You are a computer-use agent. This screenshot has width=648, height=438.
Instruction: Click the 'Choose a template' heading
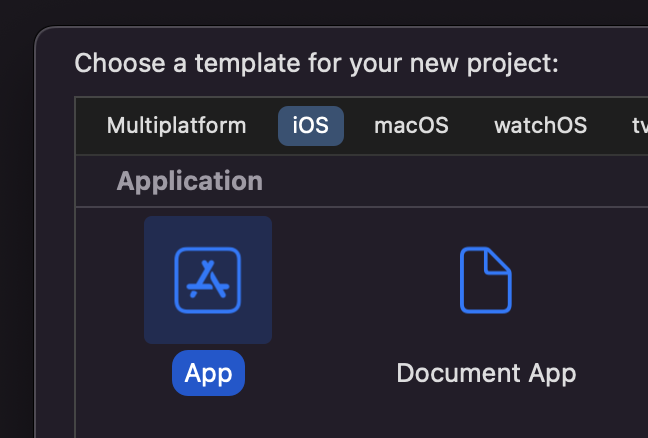tap(317, 63)
